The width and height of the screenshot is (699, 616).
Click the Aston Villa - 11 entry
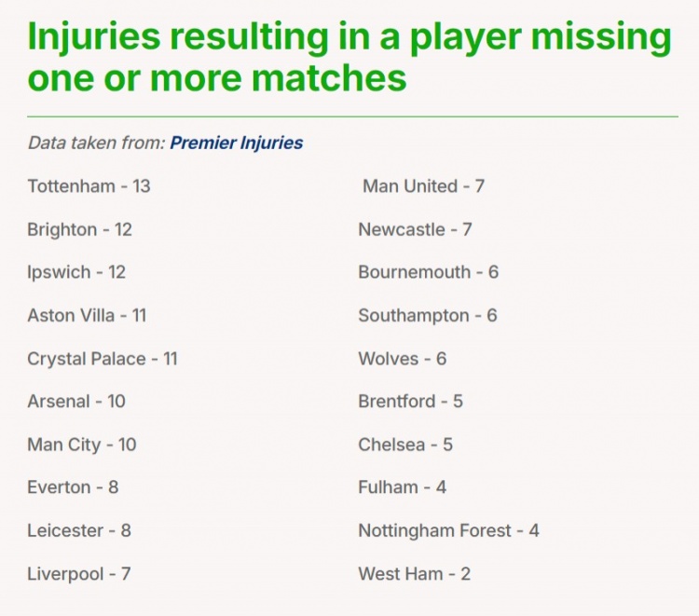pos(87,316)
